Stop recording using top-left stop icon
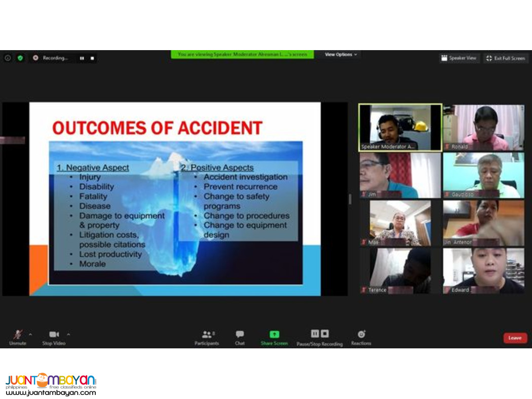Image resolution: width=532 pixels, height=399 pixels. [92, 58]
